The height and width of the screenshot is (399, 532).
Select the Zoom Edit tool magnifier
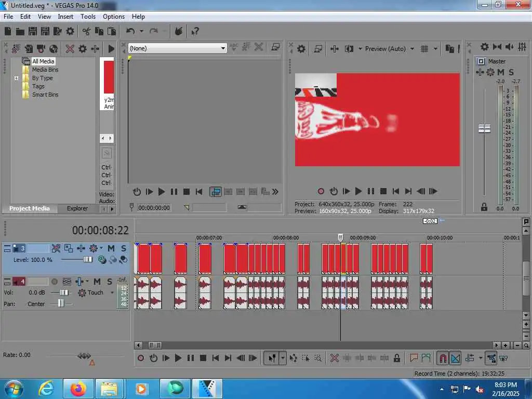318,358
